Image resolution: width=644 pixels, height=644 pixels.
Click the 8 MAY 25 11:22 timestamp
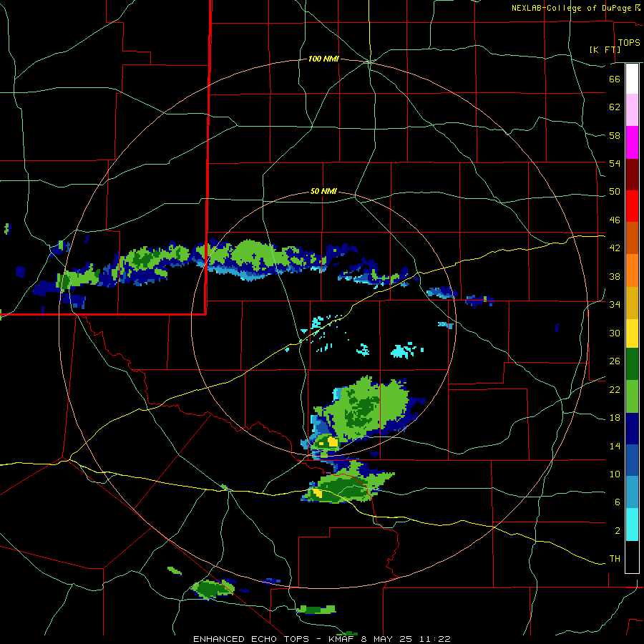click(x=406, y=639)
